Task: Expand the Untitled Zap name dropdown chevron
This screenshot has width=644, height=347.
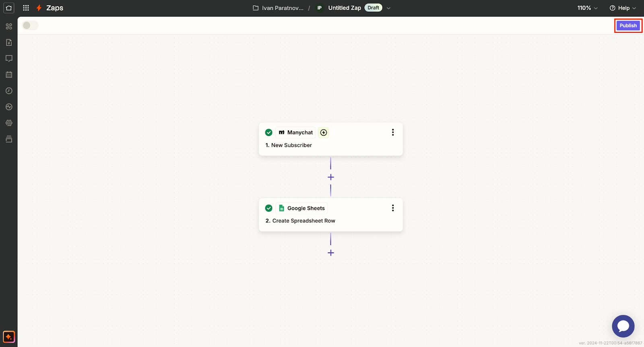Action: [388, 8]
